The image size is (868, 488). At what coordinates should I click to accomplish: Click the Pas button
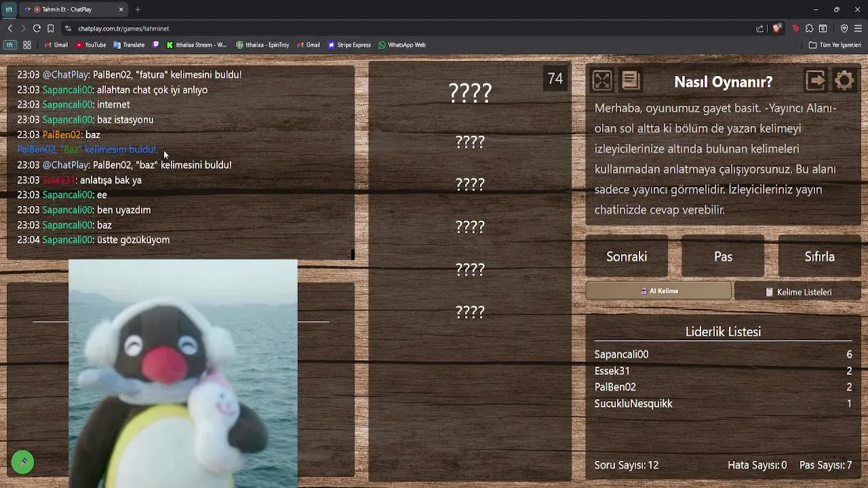[x=723, y=257]
